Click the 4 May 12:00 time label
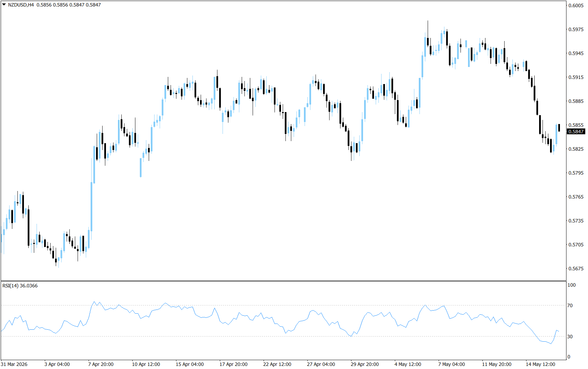 pyautogui.click(x=408, y=364)
